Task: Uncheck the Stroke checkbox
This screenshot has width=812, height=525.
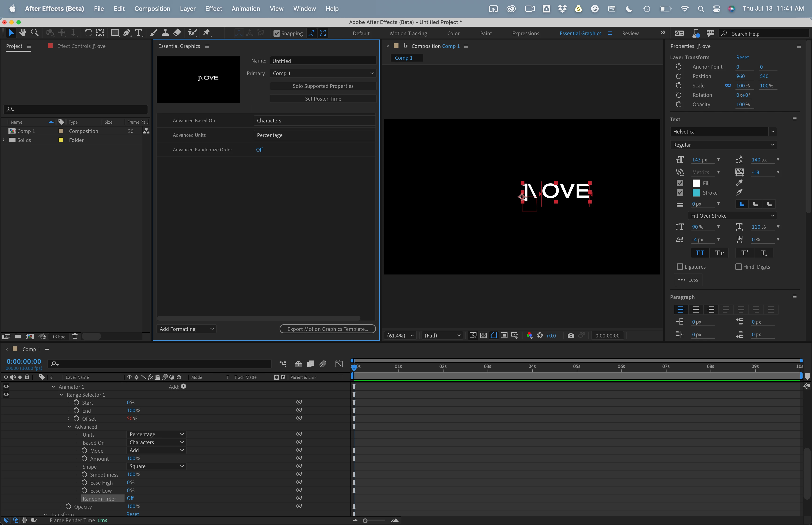Action: [x=680, y=193]
